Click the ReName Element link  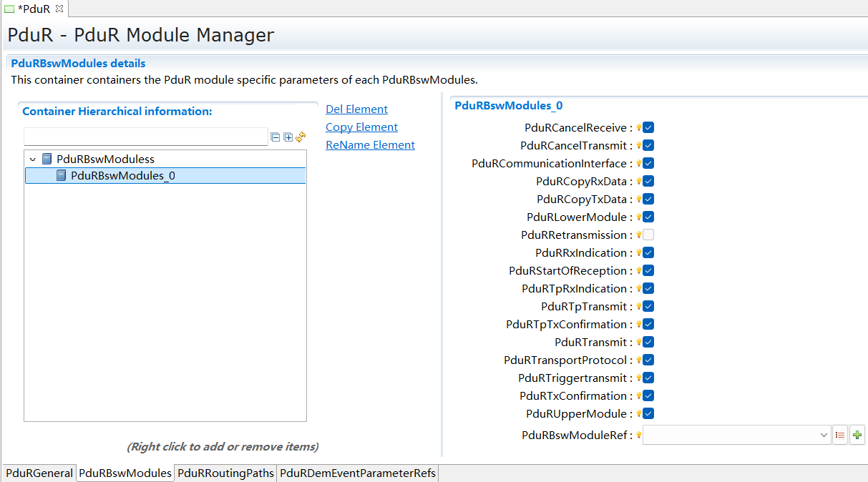[370, 144]
